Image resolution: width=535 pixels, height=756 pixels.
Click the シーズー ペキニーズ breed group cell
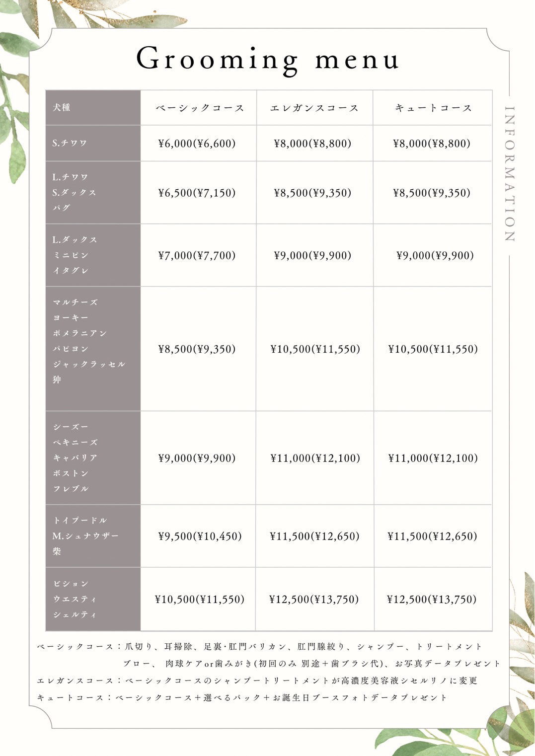(93, 457)
